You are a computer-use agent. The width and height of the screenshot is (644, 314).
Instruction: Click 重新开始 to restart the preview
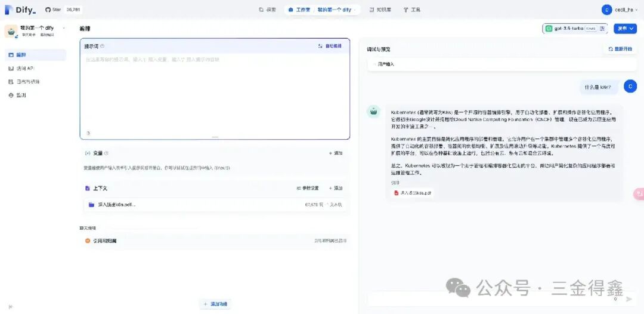(620, 48)
